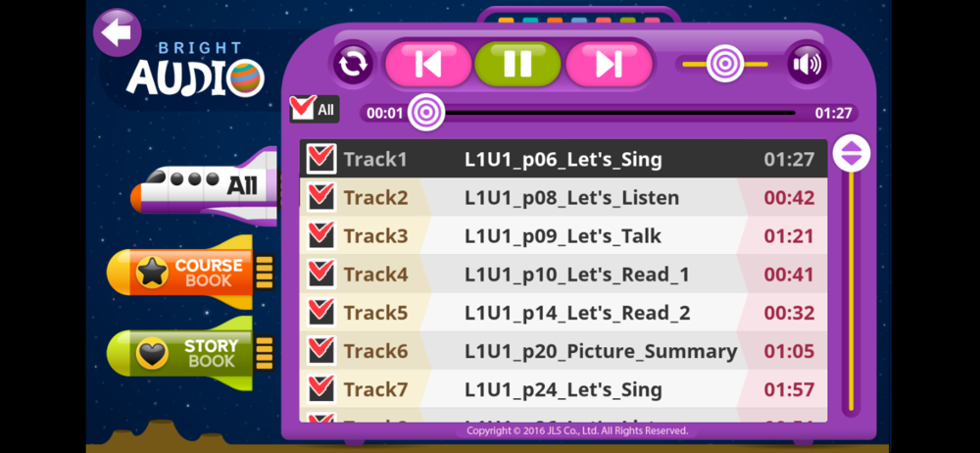Toggle the All tracks checkbox
Viewport: 980px width, 453px height.
(315, 109)
